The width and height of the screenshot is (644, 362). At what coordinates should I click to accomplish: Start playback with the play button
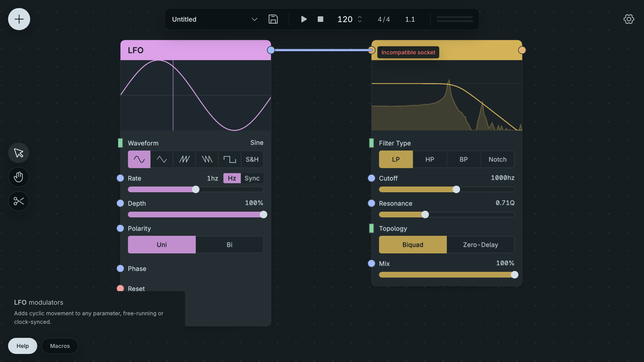coord(304,19)
